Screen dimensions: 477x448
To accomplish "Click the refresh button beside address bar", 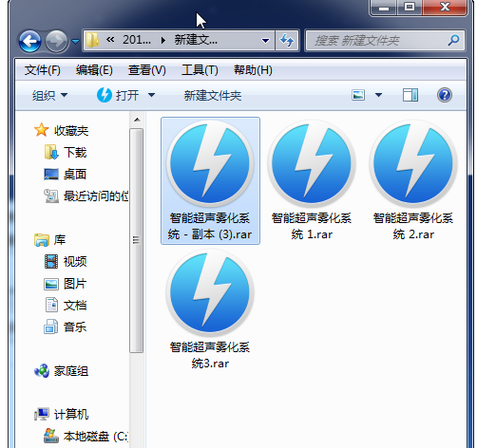I will click(x=287, y=41).
